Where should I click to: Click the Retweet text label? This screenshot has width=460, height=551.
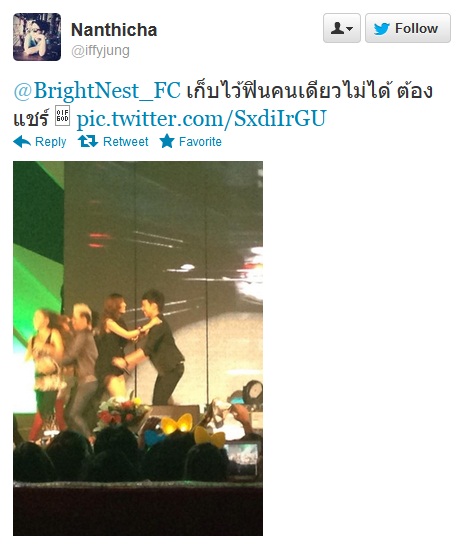tap(125, 142)
